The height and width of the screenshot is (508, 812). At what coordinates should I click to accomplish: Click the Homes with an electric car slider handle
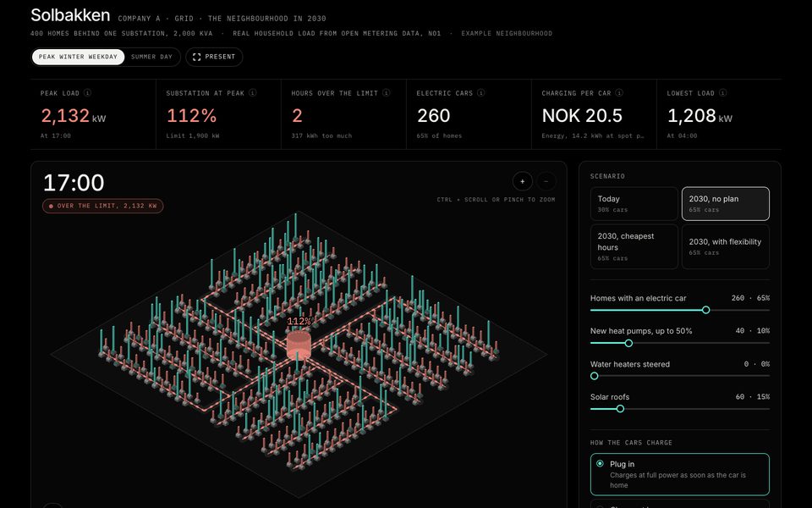click(705, 310)
